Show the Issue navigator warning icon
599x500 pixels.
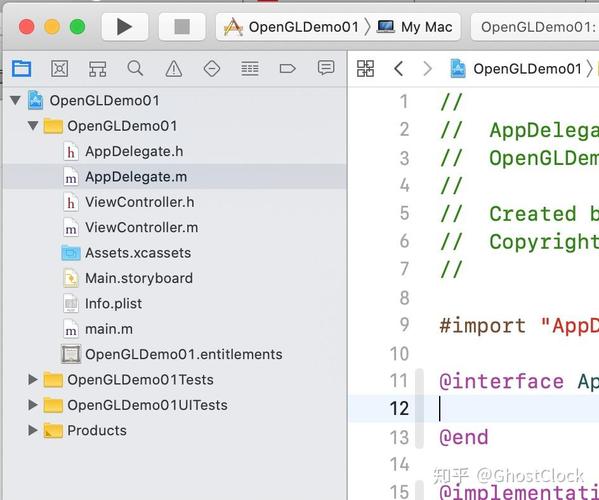click(x=173, y=69)
